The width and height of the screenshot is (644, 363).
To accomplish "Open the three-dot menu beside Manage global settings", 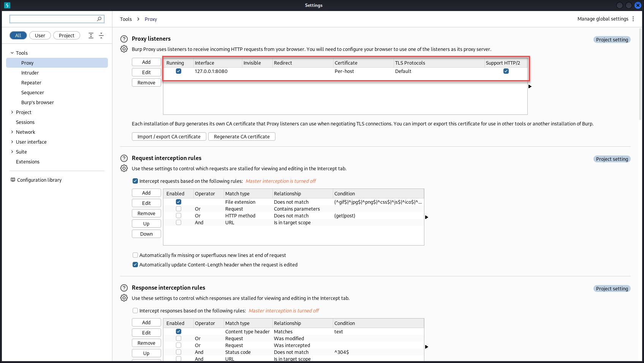I will pyautogui.click(x=633, y=19).
